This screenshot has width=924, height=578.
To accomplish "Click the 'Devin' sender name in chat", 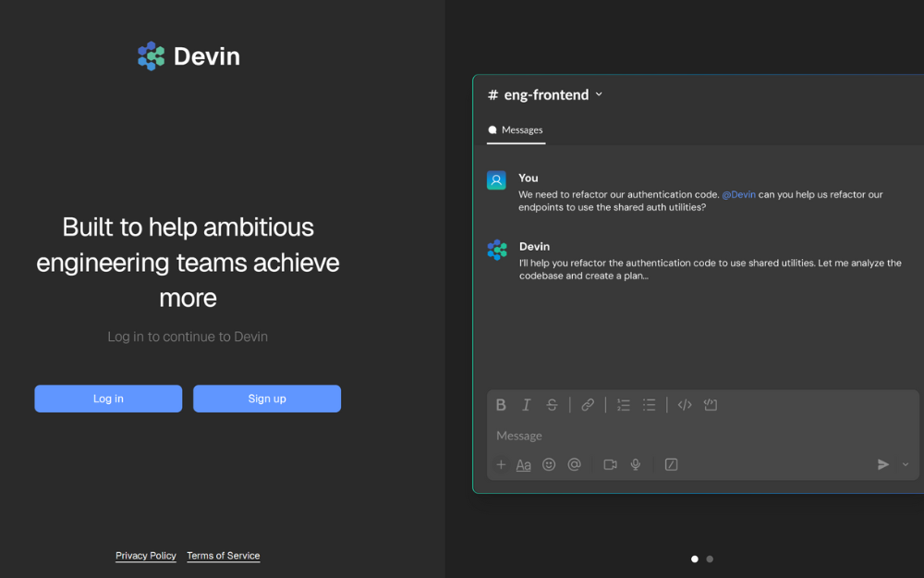I will pos(534,247).
